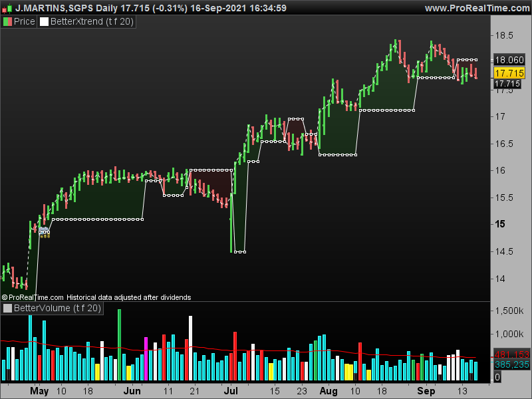The height and width of the screenshot is (399, 532).
Task: Click the www.ProRealTime.com link
Action: pos(477,8)
